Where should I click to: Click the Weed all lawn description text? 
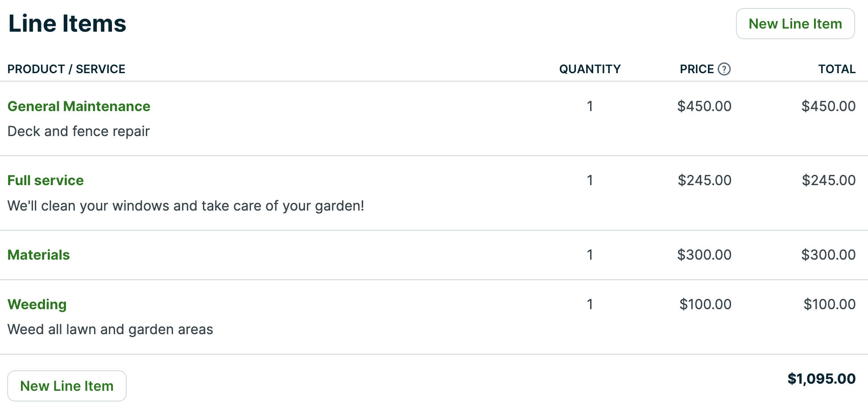pyautogui.click(x=110, y=329)
